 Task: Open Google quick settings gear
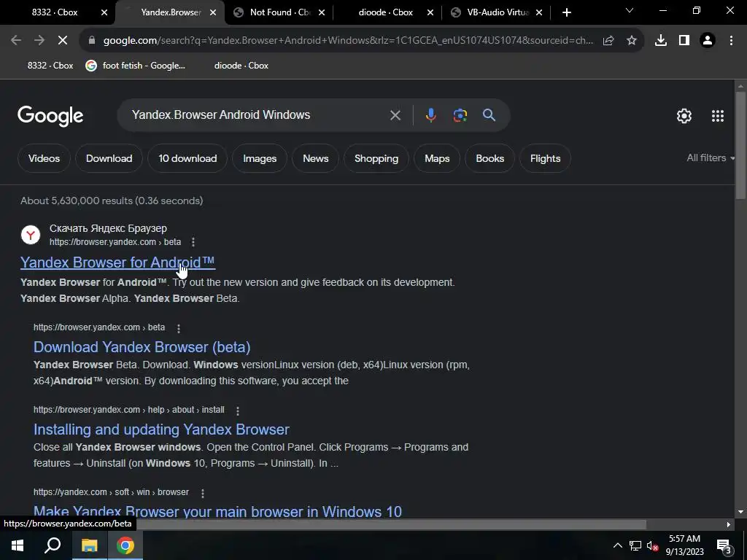click(684, 116)
